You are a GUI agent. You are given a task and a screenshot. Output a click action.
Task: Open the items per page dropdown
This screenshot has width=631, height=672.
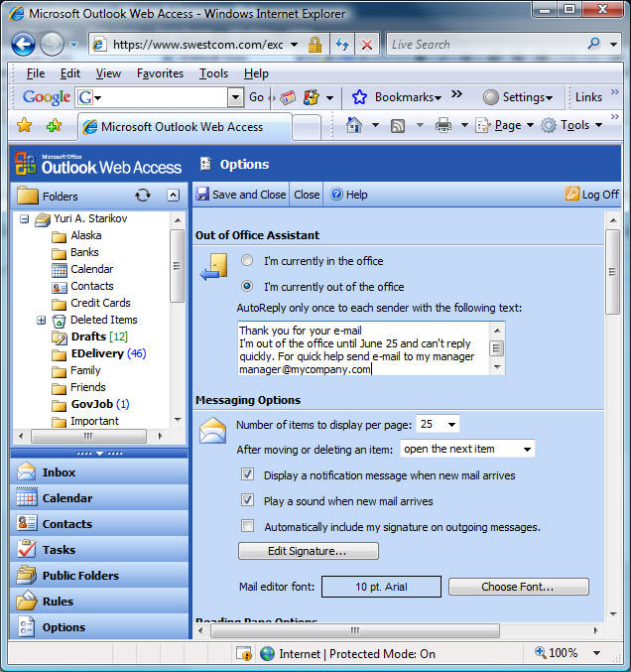click(x=451, y=424)
